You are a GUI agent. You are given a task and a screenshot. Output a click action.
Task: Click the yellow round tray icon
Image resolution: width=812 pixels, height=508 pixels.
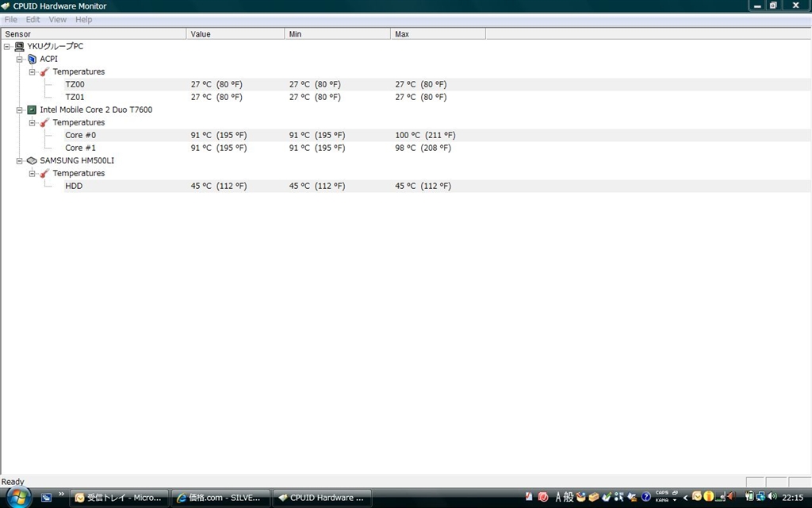coord(709,497)
